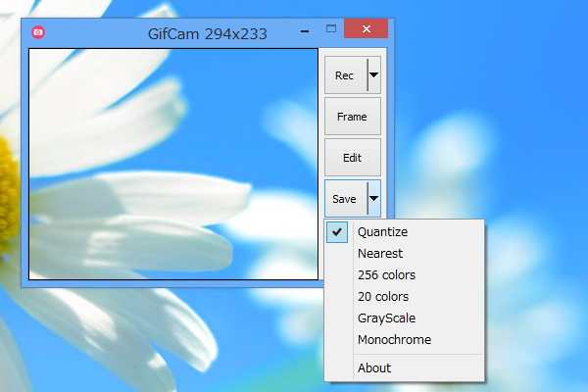Choose 20 colors in the menu
This screenshot has width=588, height=392.
click(x=404, y=297)
